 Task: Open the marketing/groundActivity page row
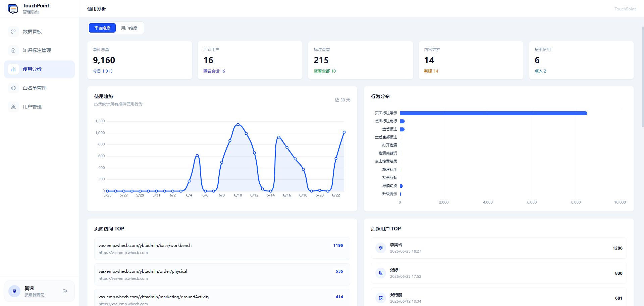point(222,298)
